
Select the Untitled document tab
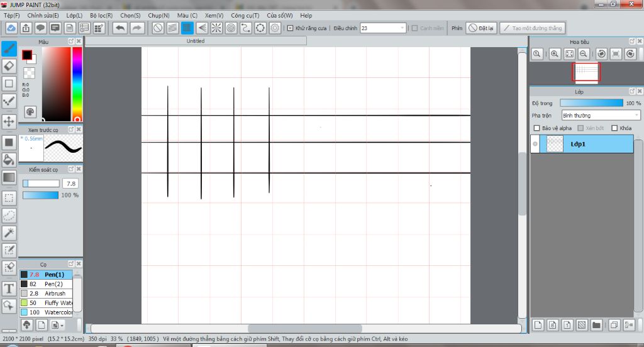click(196, 41)
